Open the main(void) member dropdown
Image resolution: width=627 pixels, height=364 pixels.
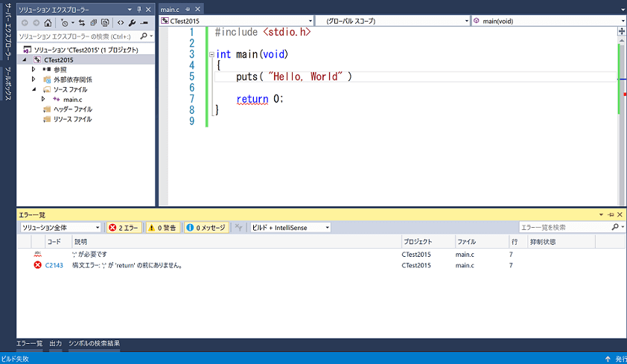point(623,21)
